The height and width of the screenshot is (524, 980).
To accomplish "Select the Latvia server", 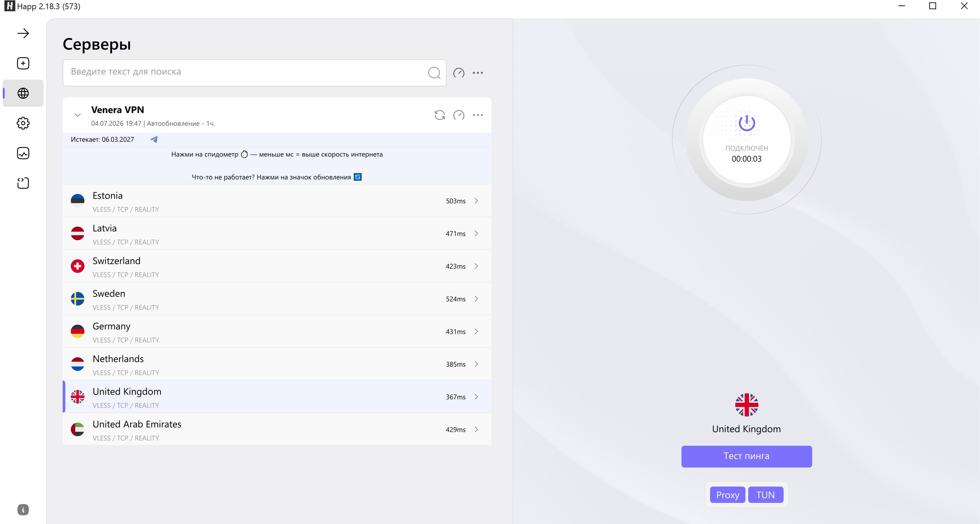I will click(277, 233).
